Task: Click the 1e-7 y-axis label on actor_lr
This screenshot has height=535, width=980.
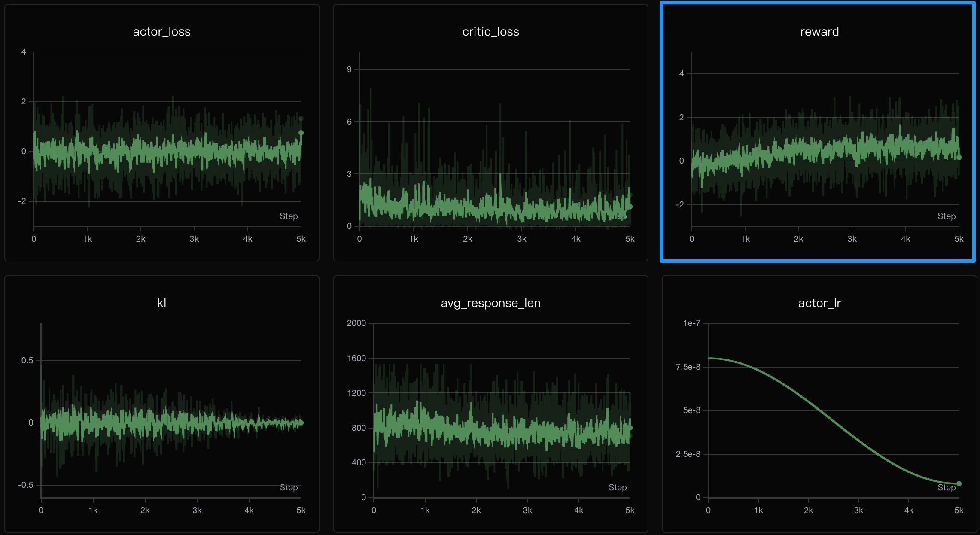Action: point(691,323)
